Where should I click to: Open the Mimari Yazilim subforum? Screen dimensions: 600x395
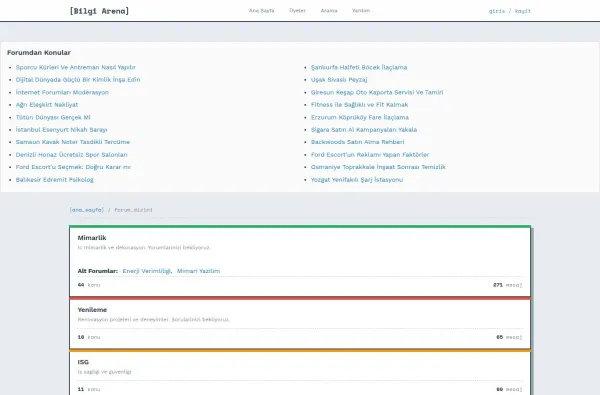click(198, 271)
